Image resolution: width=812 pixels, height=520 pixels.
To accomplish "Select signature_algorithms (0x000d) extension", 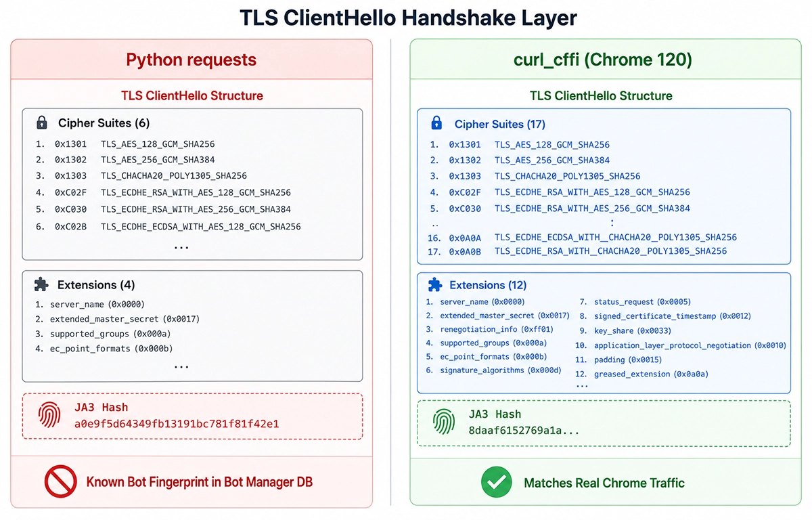I will pos(501,370).
